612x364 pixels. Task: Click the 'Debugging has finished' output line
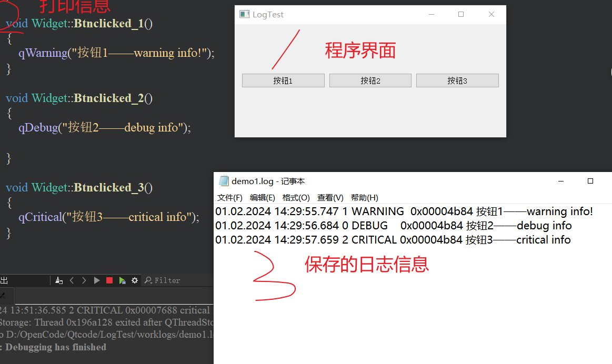click(x=53, y=347)
